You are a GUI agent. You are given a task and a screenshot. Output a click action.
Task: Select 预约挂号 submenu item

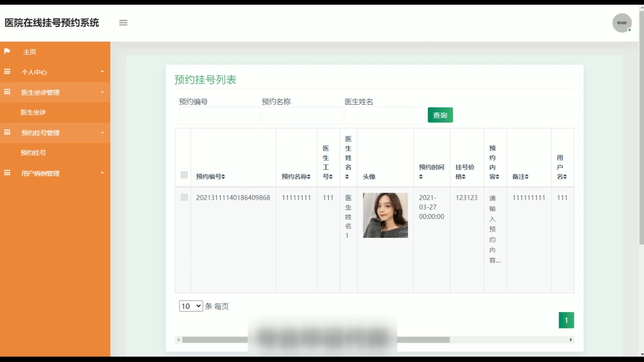coord(33,153)
